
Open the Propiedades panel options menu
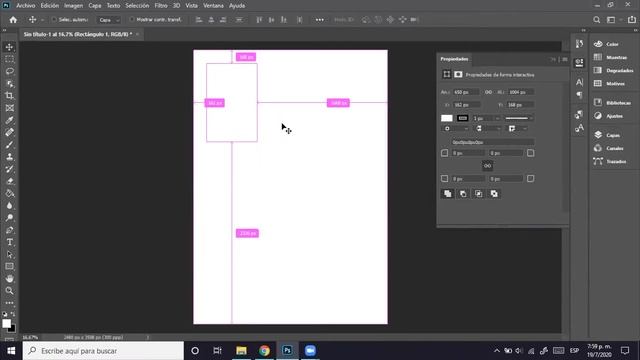click(565, 59)
